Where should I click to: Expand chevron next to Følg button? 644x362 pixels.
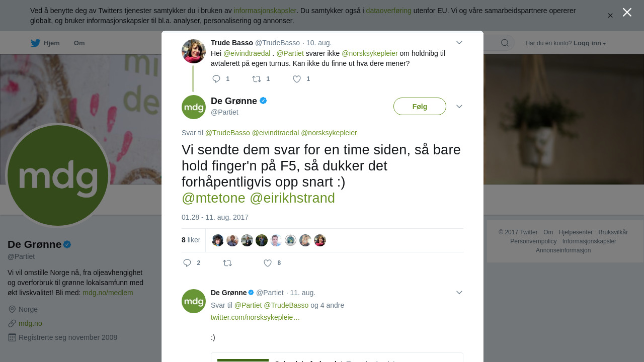459,107
